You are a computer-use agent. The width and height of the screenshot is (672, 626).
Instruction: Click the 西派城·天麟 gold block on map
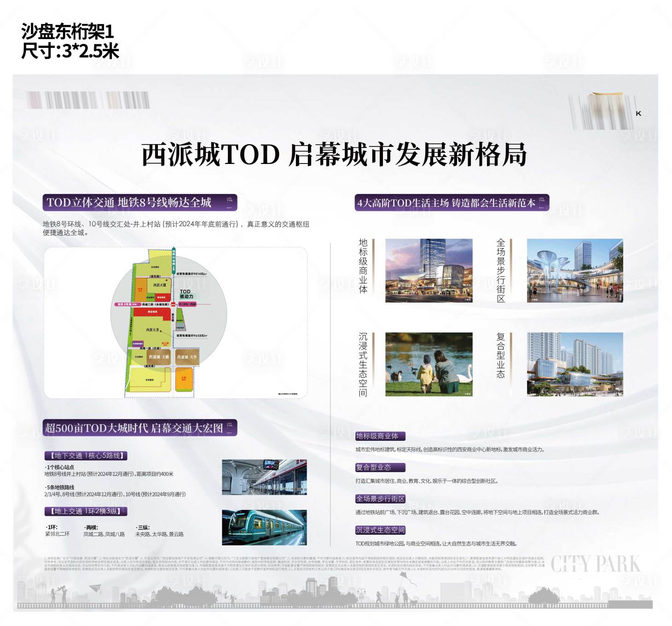click(x=159, y=357)
